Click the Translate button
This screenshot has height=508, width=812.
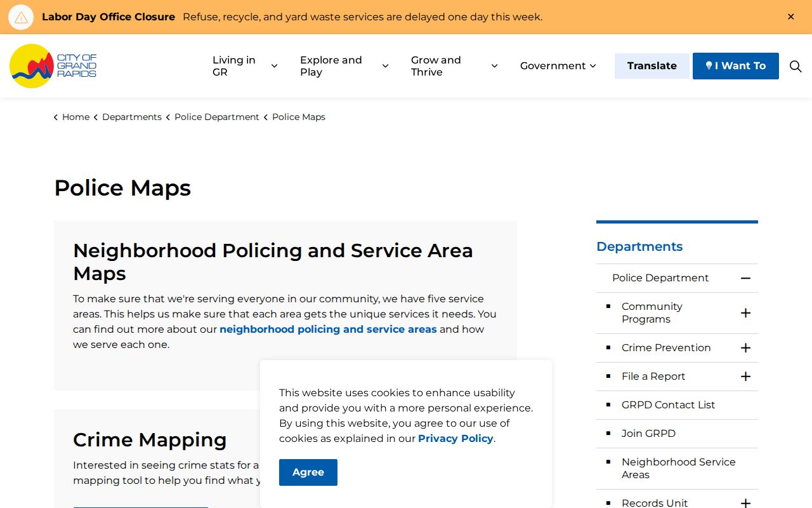click(652, 66)
